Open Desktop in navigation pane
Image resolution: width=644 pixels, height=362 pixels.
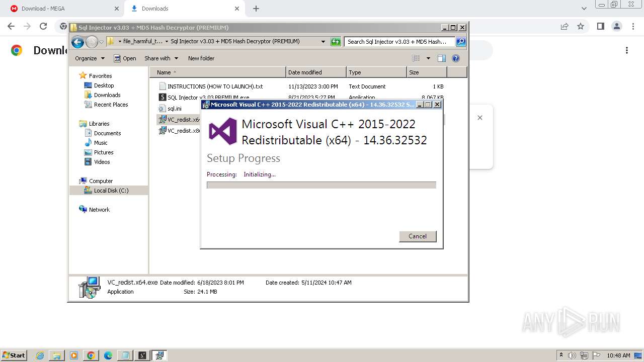click(104, 85)
